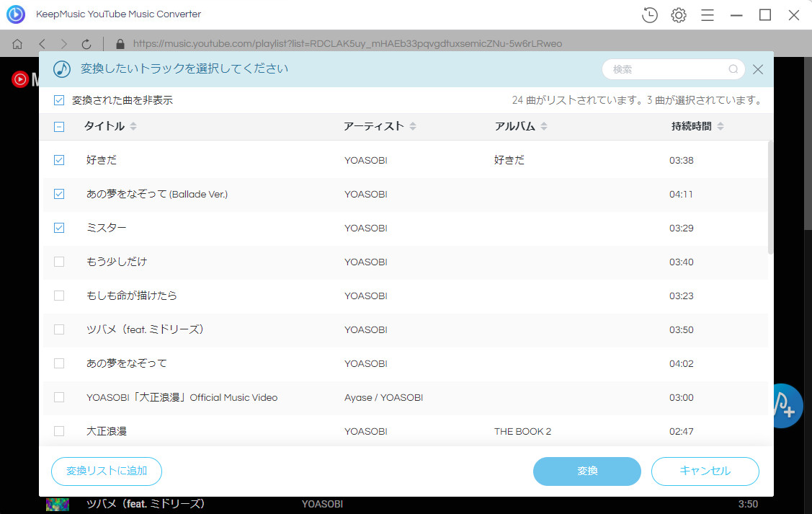This screenshot has width=812, height=514.
Task: Check the 大正浪漫 THE BOOK 2 track
Action: tap(59, 431)
